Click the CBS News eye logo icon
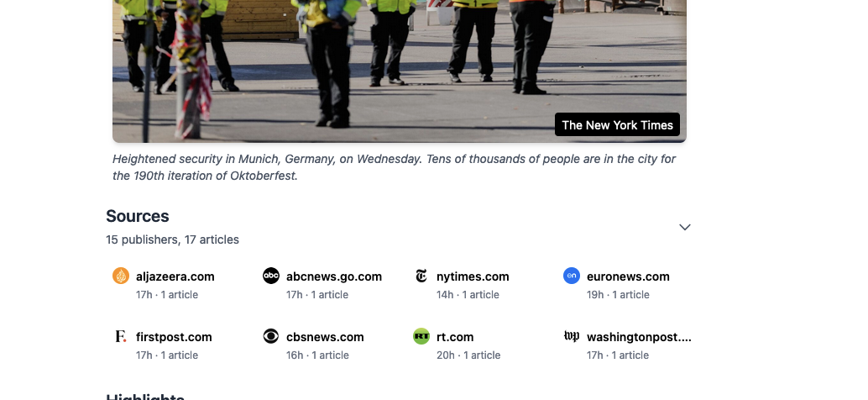Screen dimensions: 868x400 270,336
